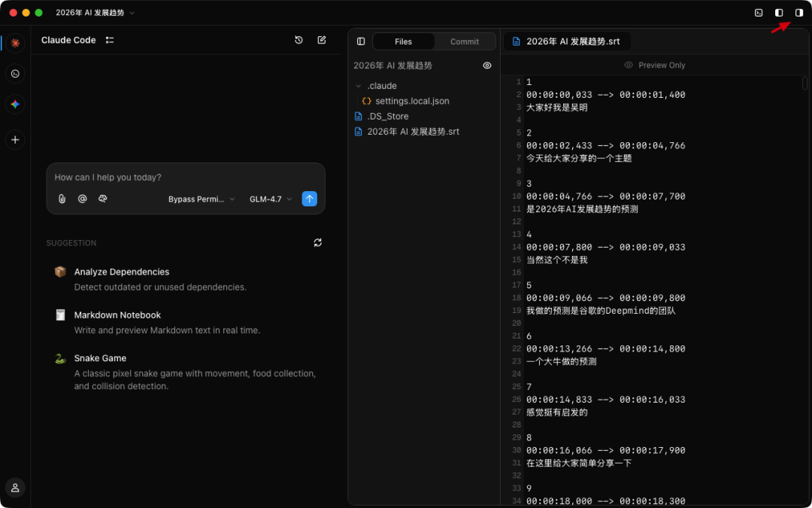The width and height of the screenshot is (812, 508).
Task: Click the Claude Code panel title
Action: point(68,40)
